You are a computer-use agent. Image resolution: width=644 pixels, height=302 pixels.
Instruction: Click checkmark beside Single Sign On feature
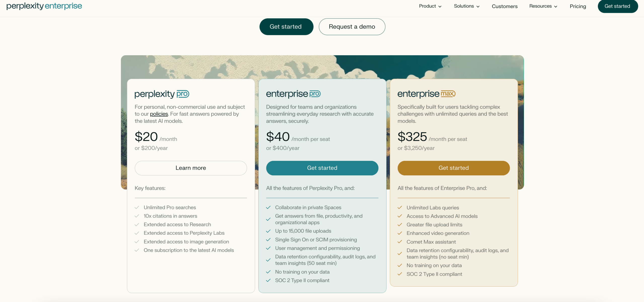[268, 240]
